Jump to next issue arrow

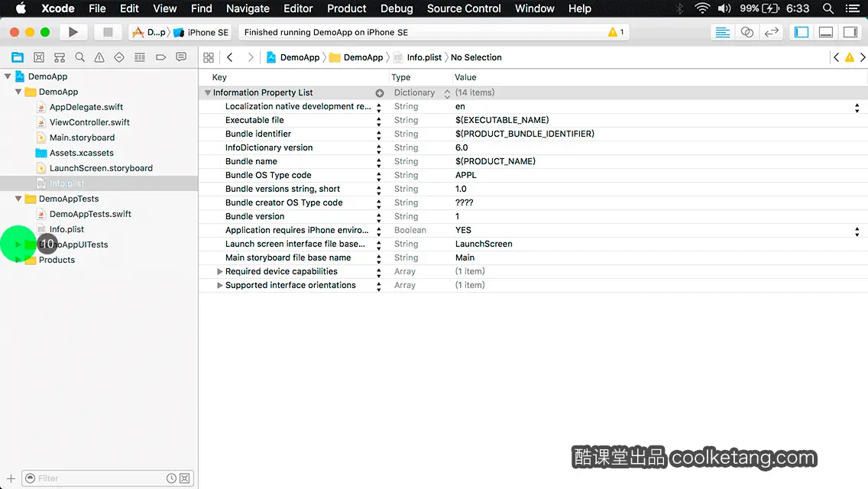pyautogui.click(x=863, y=57)
